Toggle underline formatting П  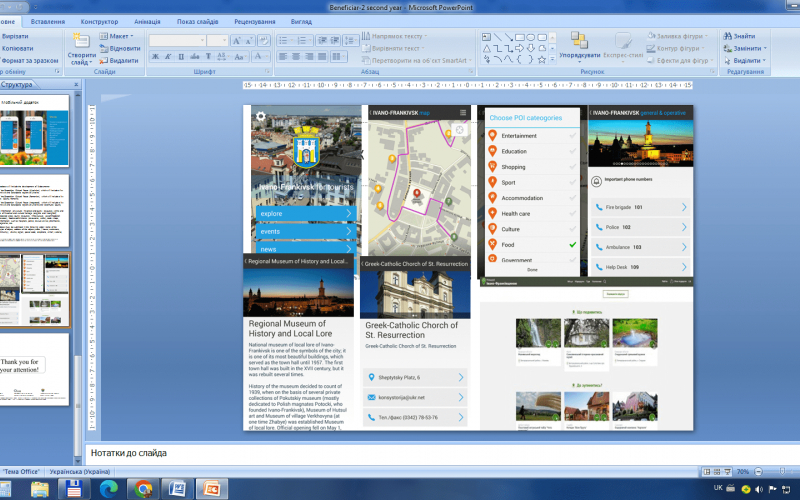click(x=181, y=57)
